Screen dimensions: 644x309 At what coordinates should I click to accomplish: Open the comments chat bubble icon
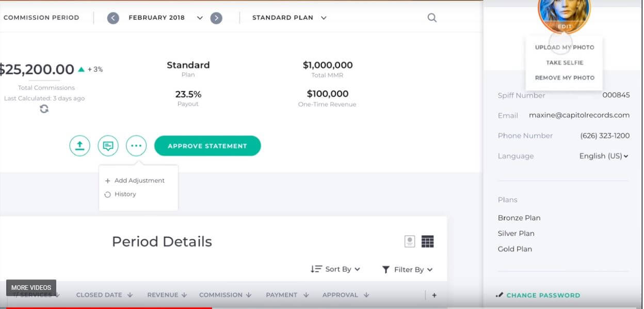click(108, 146)
